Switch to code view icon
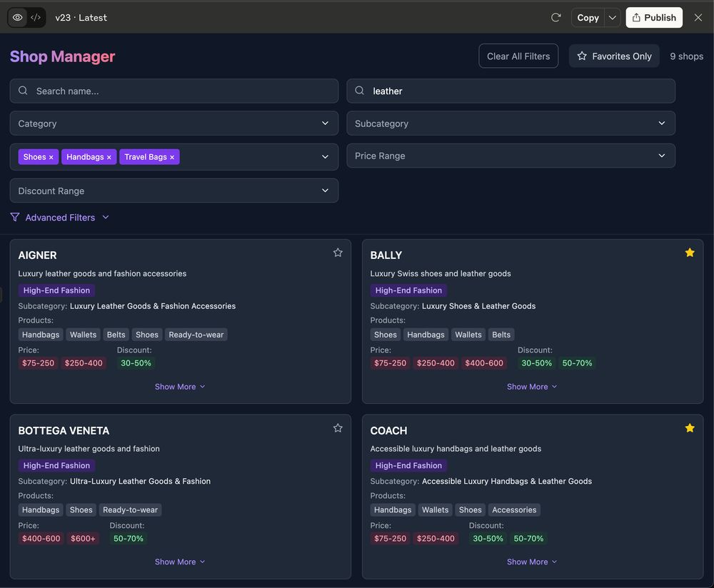Image resolution: width=714 pixels, height=588 pixels. tap(36, 18)
